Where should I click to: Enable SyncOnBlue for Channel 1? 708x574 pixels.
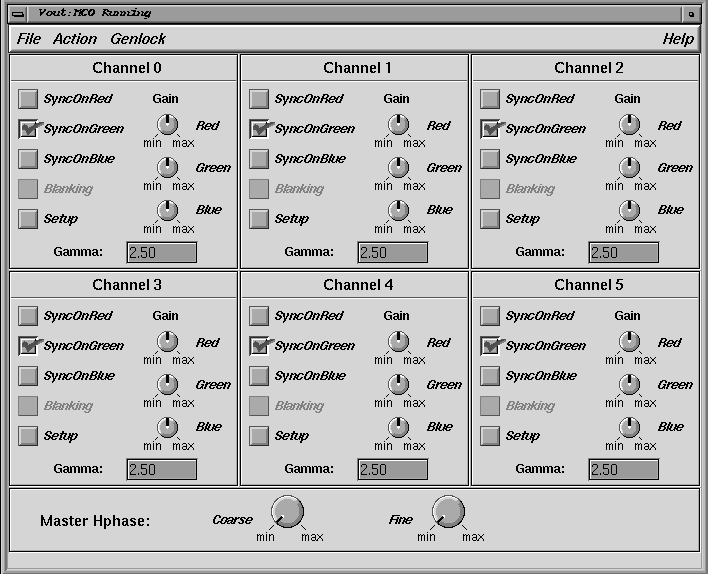click(259, 159)
